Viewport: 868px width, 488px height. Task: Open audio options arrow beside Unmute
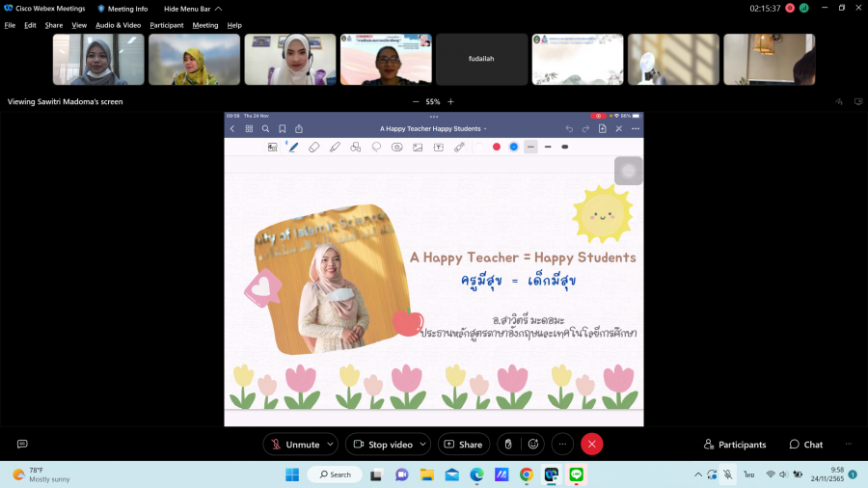pos(331,444)
